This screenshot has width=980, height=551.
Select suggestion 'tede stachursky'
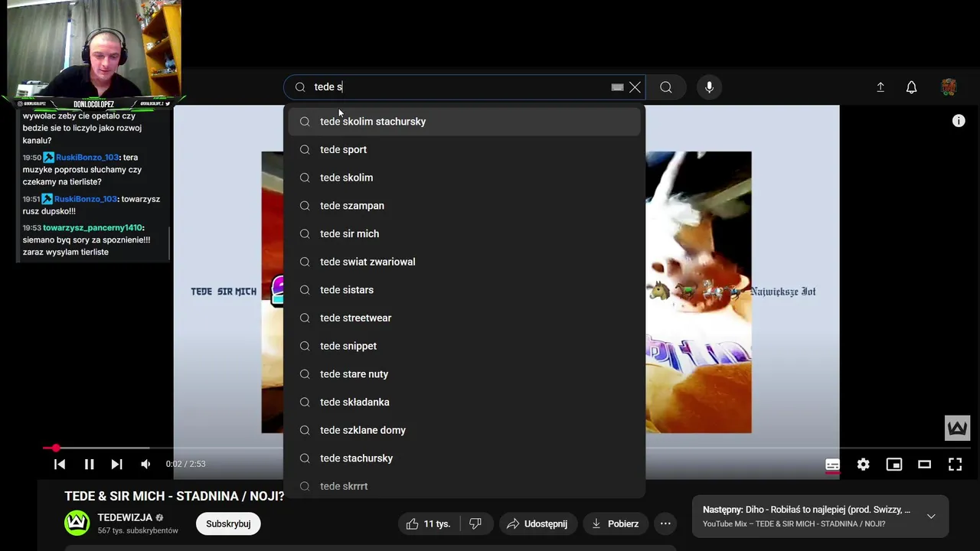(464, 458)
